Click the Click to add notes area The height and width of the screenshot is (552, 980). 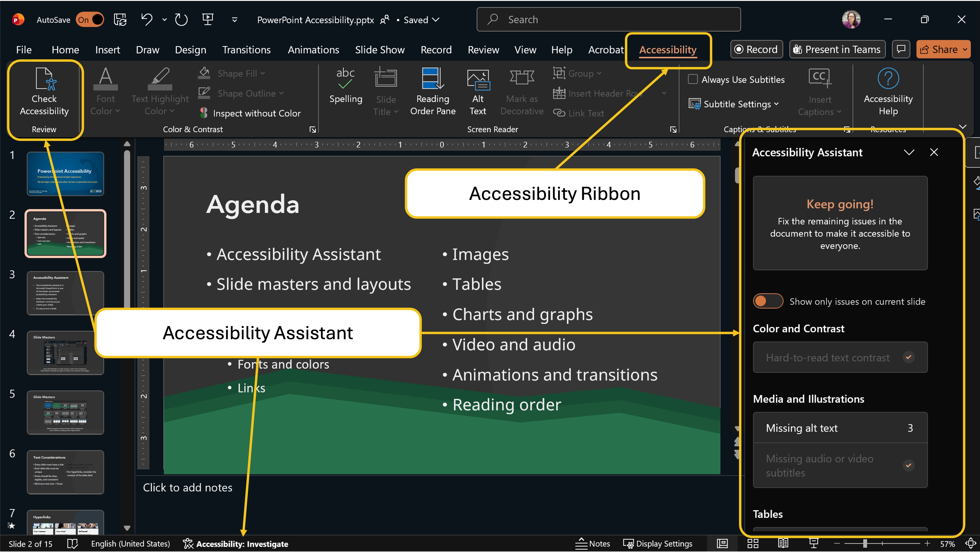(x=187, y=487)
